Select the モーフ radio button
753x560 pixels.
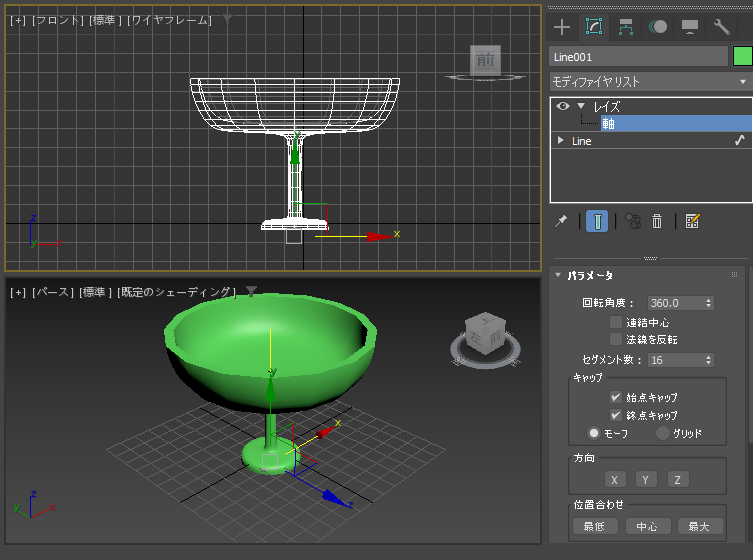point(594,433)
